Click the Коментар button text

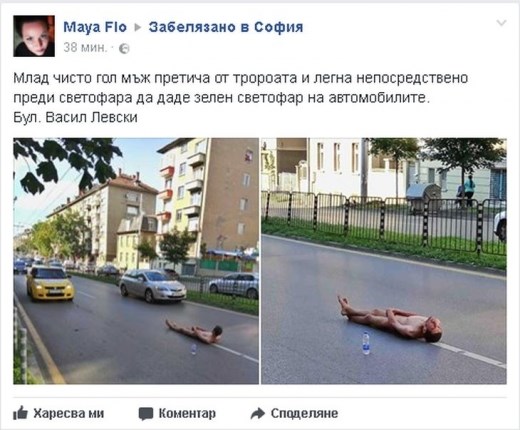tap(187, 414)
